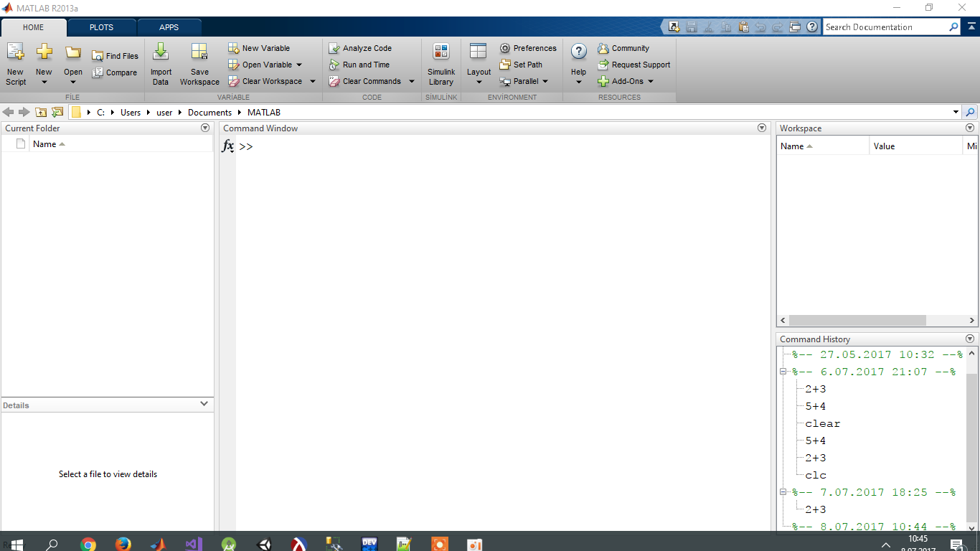Switch to the APPS tab
980x551 pixels.
click(x=169, y=27)
